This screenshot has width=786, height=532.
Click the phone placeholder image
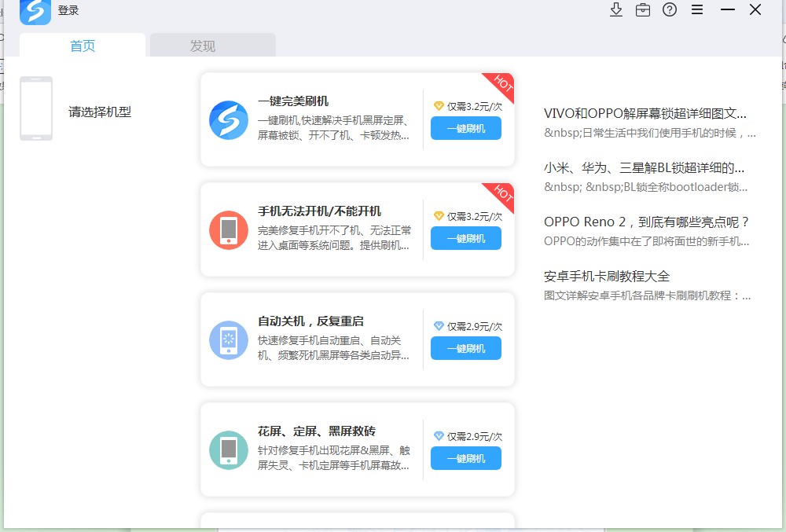tap(36, 108)
